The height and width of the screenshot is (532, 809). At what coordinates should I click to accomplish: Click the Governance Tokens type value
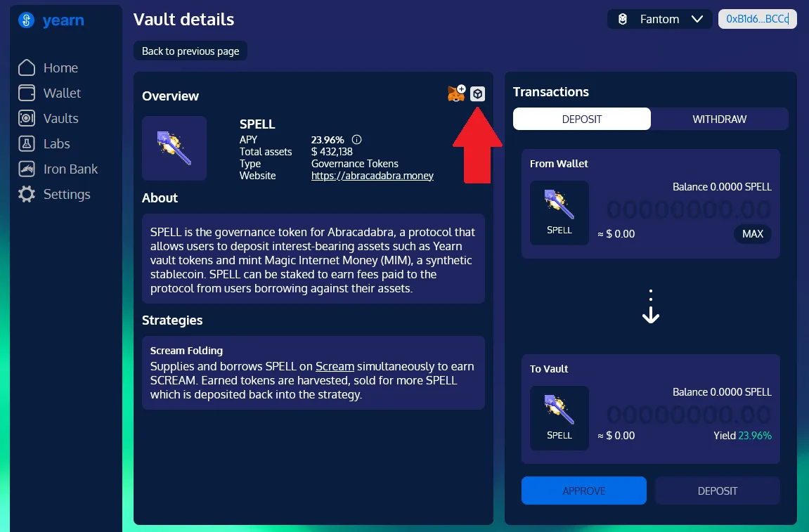pyautogui.click(x=355, y=164)
